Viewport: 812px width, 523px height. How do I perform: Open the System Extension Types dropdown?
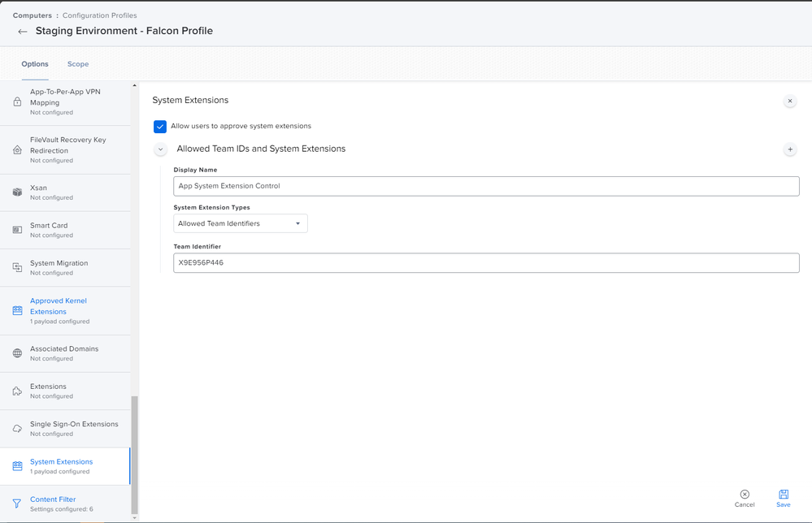(241, 223)
